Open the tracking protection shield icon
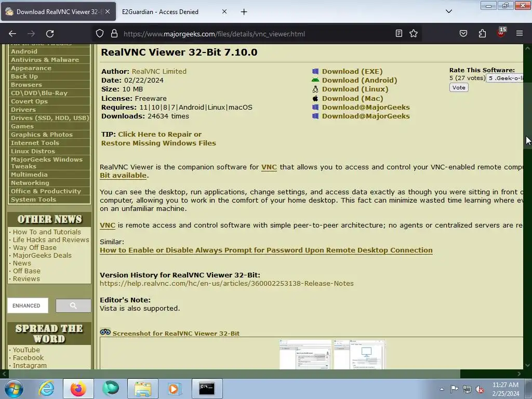 99,34
